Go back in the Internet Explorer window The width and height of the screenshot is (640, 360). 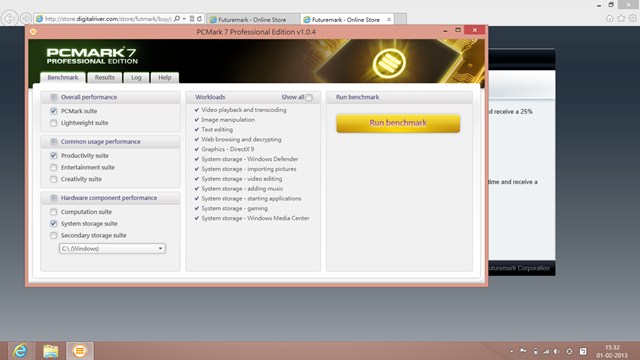(x=9, y=18)
